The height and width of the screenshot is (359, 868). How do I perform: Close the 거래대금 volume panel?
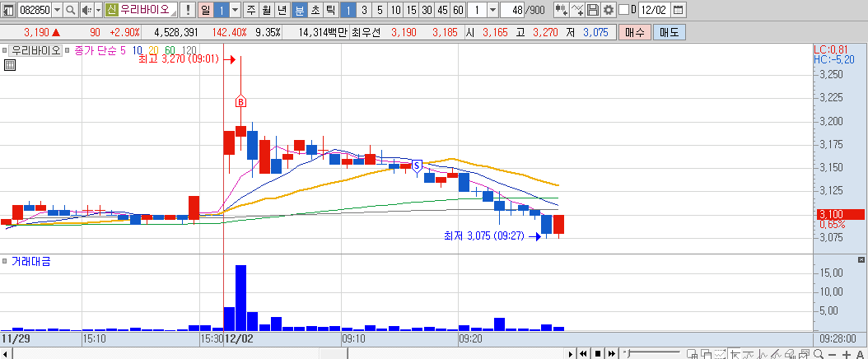[x=861, y=259]
